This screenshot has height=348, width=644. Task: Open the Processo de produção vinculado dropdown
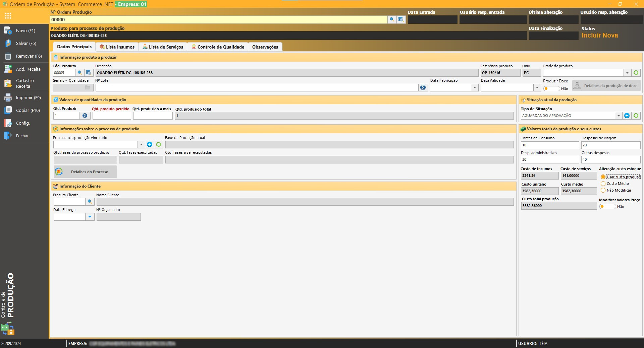(141, 144)
